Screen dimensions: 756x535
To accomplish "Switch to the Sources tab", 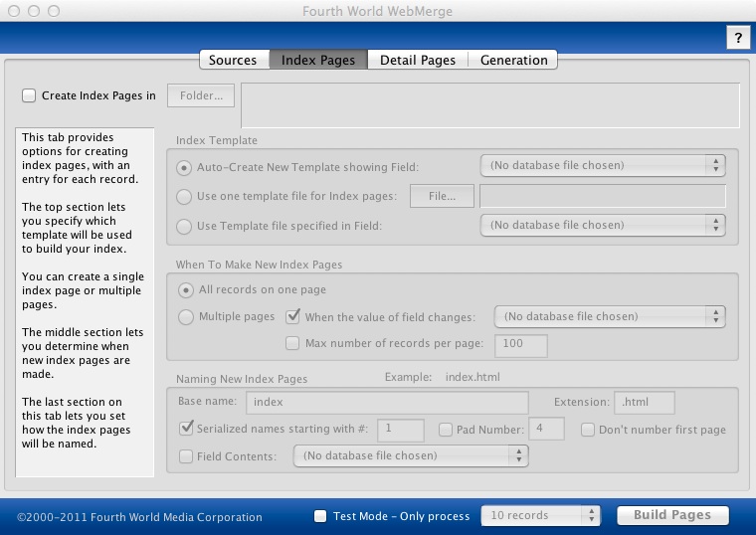I will [233, 61].
